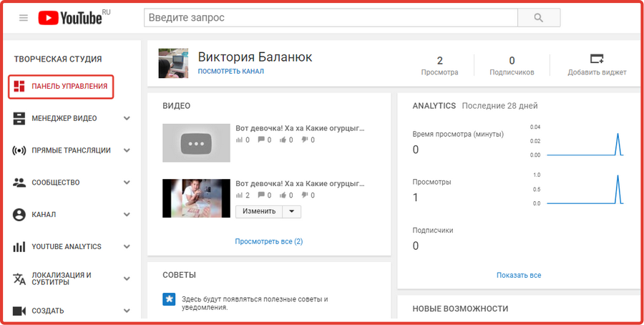Open Сообщество section
644x325 pixels.
pyautogui.click(x=56, y=183)
